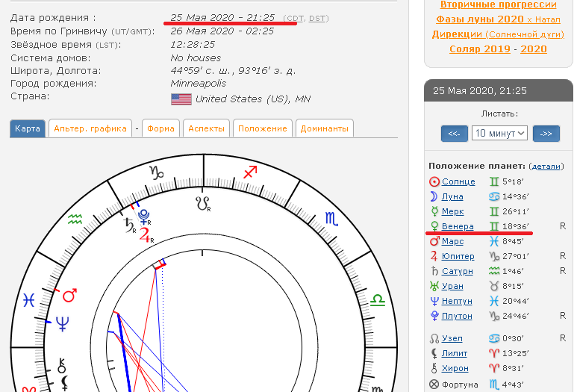Click the Mars symbol icon beside Марс

tap(434, 241)
